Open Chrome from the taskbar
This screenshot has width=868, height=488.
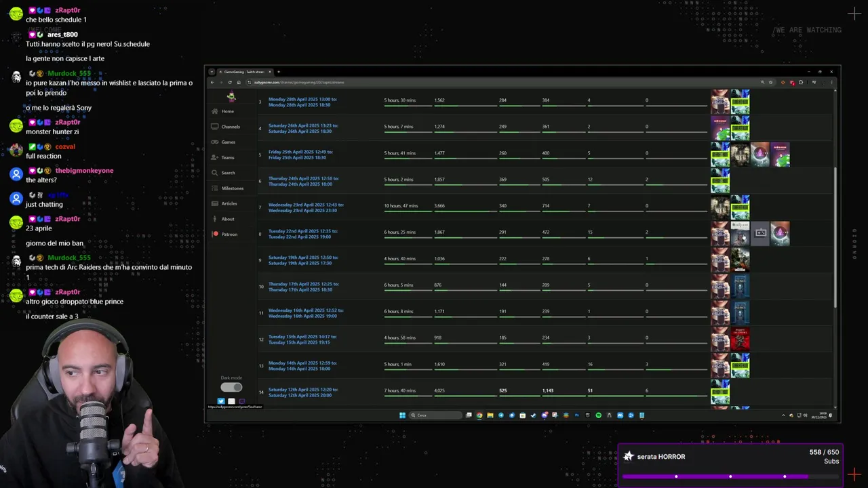[x=479, y=415]
